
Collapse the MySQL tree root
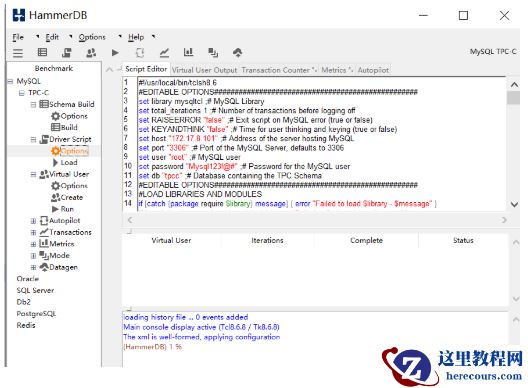click(x=10, y=81)
